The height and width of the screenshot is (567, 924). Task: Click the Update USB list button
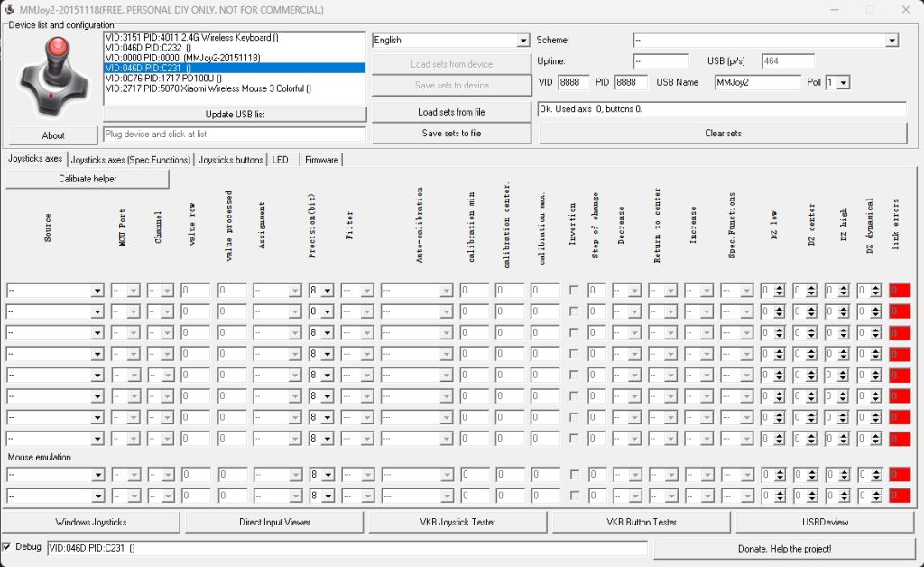point(235,115)
